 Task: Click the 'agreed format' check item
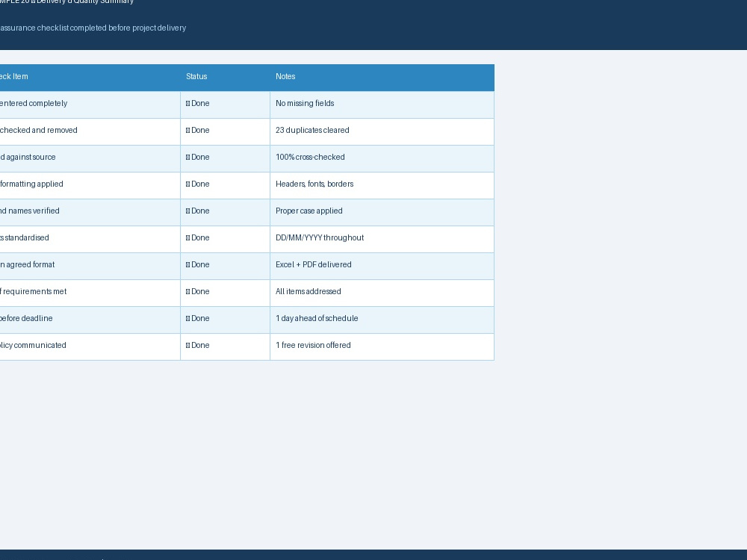(90, 266)
